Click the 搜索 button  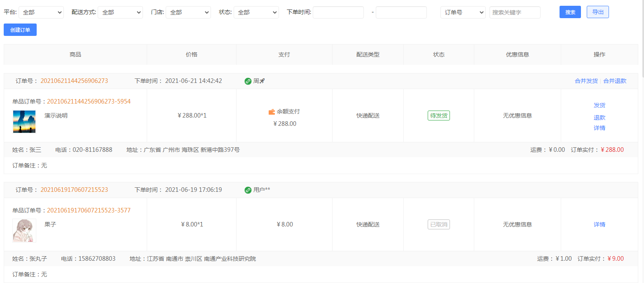point(570,12)
